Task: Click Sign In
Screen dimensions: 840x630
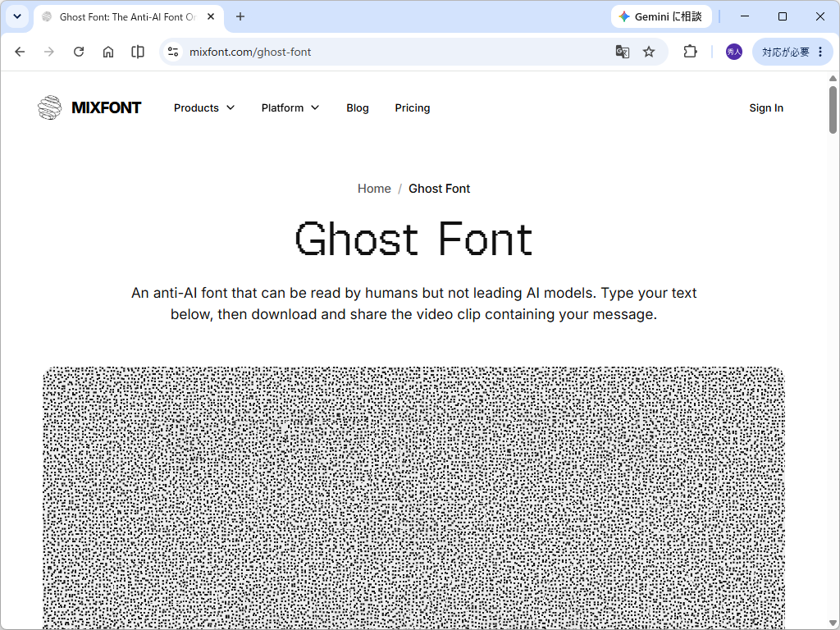Action: click(x=766, y=107)
